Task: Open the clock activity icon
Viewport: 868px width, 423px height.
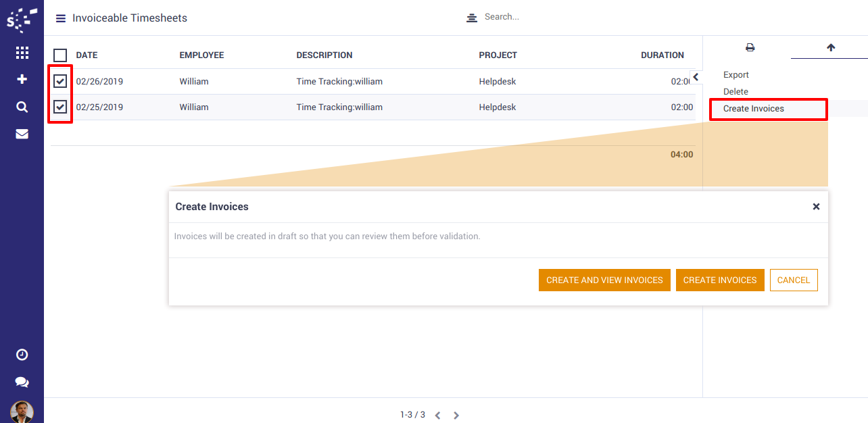Action: [x=22, y=355]
